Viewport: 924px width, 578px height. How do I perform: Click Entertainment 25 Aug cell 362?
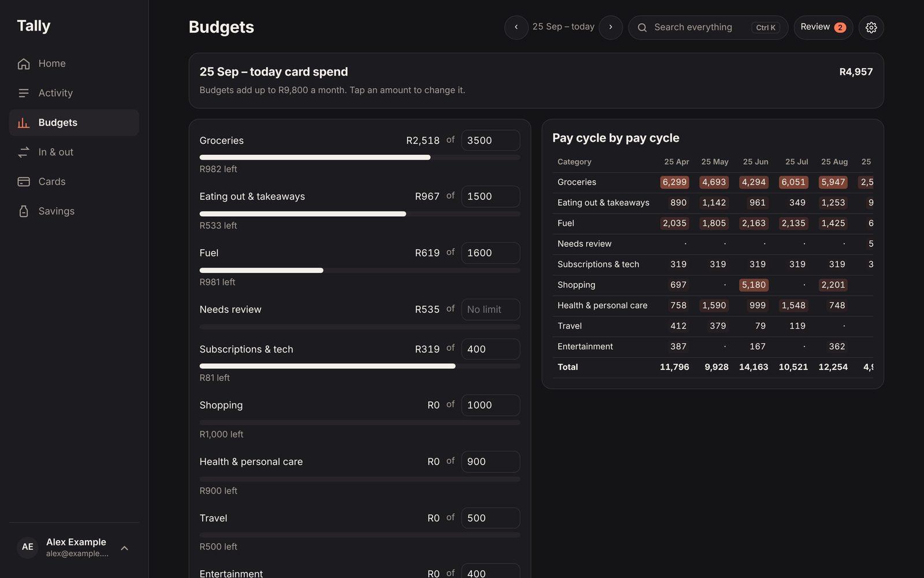point(837,347)
